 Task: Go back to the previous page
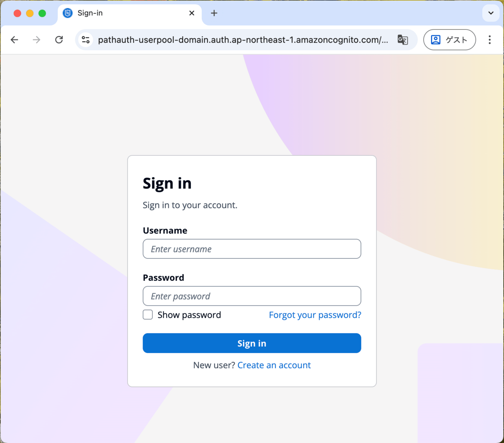pos(15,40)
